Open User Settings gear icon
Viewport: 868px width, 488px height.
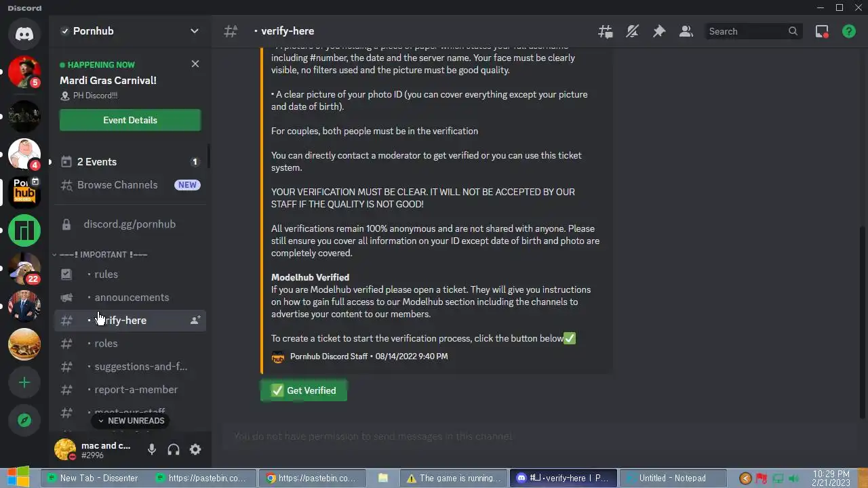[x=195, y=449]
